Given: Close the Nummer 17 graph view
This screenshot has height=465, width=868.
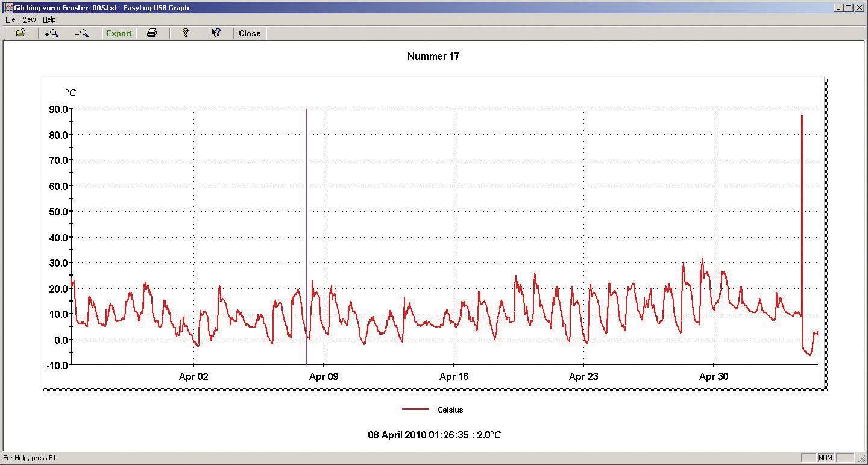Looking at the screenshot, I should (249, 33).
